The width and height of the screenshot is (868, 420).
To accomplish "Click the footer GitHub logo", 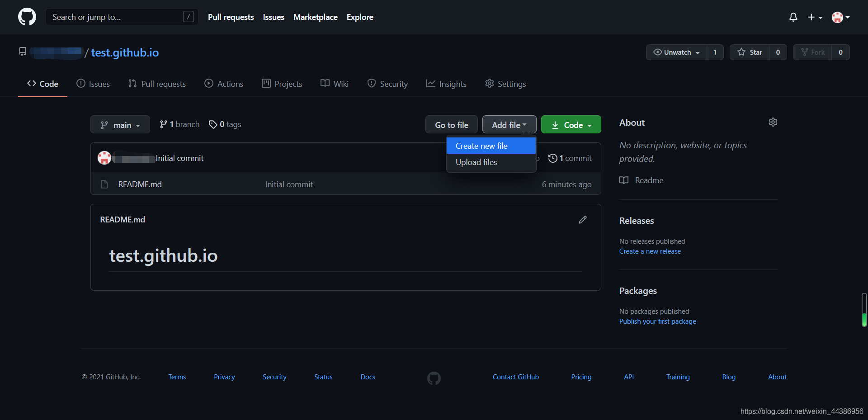I will pyautogui.click(x=434, y=378).
